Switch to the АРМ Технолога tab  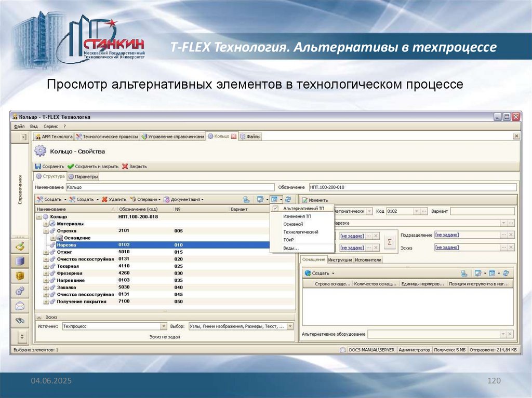tap(54, 136)
